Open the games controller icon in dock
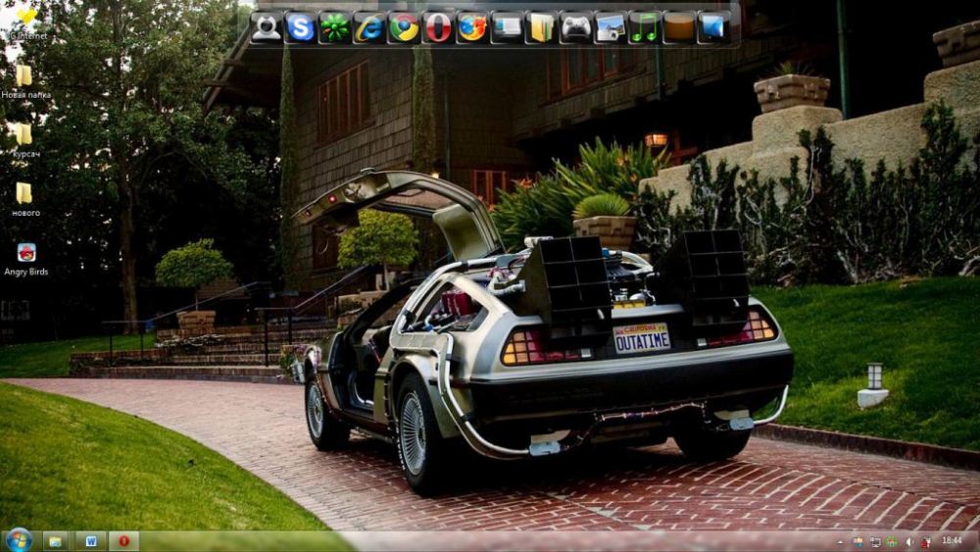The width and height of the screenshot is (980, 552). [575, 28]
